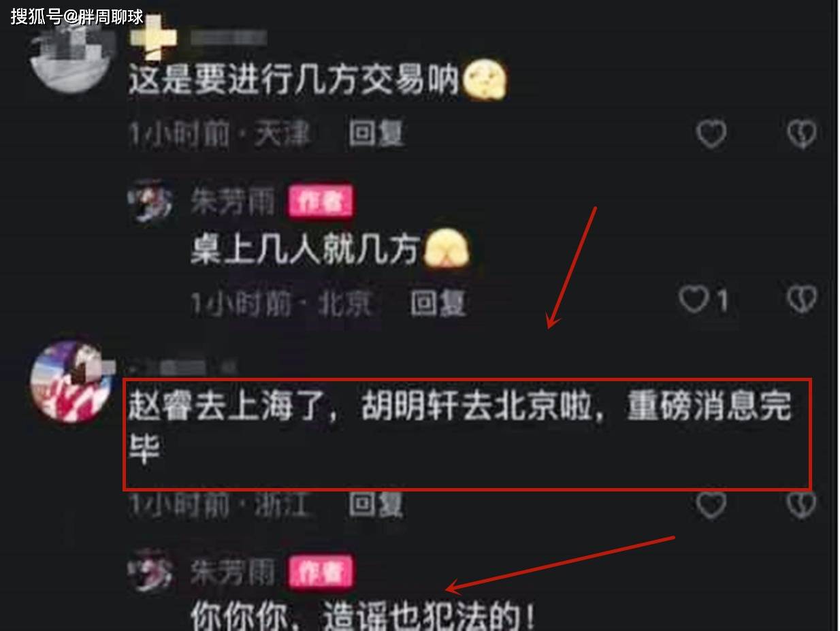Image resolution: width=840 pixels, height=631 pixels.
Task: Reply to 朱芳雨's Beijing comment
Action: [438, 302]
